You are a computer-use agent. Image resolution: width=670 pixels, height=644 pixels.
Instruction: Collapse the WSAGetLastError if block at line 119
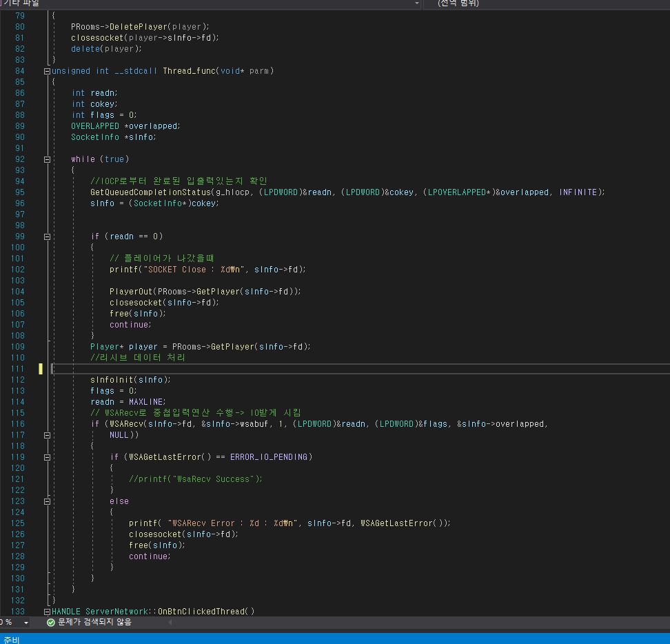click(47, 457)
